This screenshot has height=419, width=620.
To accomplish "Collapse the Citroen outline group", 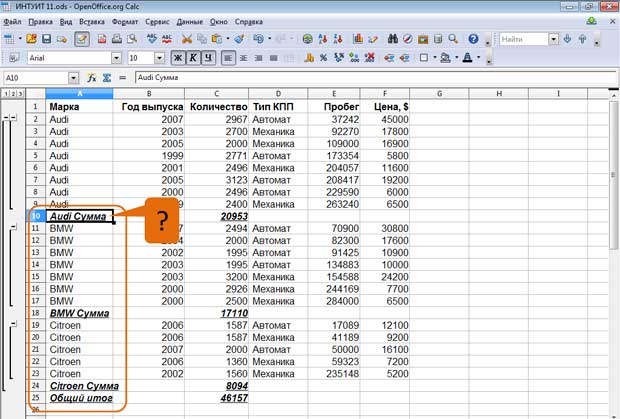I will pyautogui.click(x=14, y=324).
